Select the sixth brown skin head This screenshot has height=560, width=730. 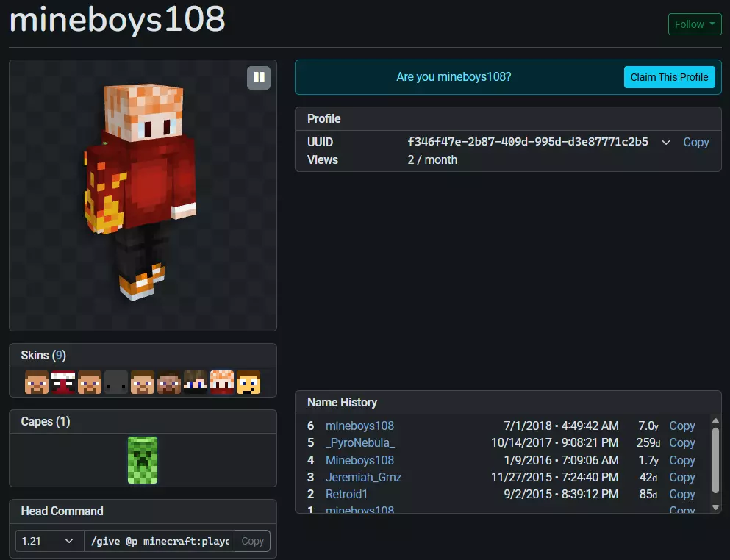click(x=169, y=382)
